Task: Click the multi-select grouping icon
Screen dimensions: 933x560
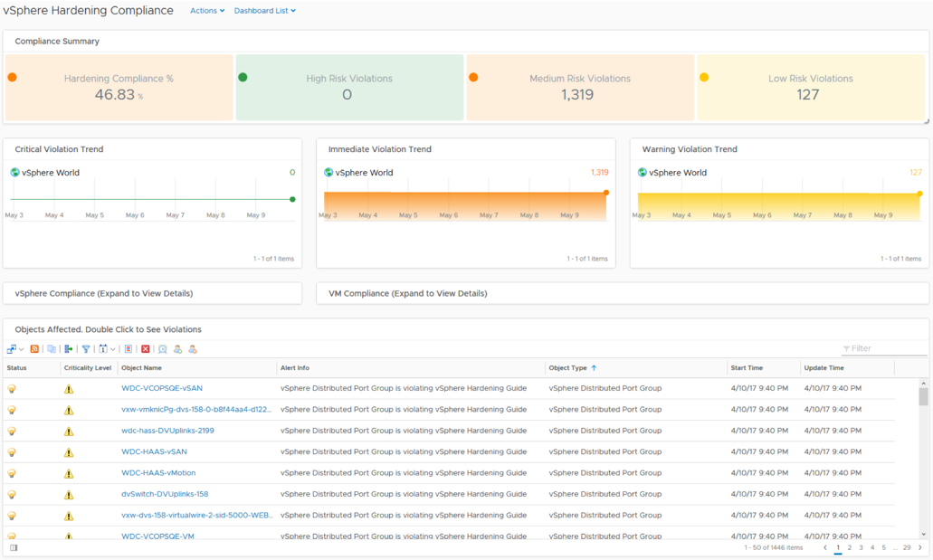Action: (52, 348)
